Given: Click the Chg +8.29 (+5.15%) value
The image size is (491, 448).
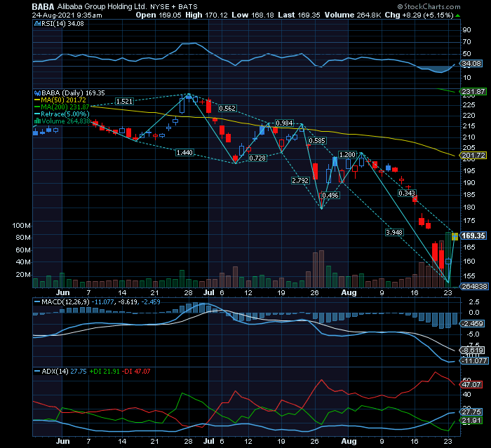Looking at the screenshot, I should [x=419, y=15].
